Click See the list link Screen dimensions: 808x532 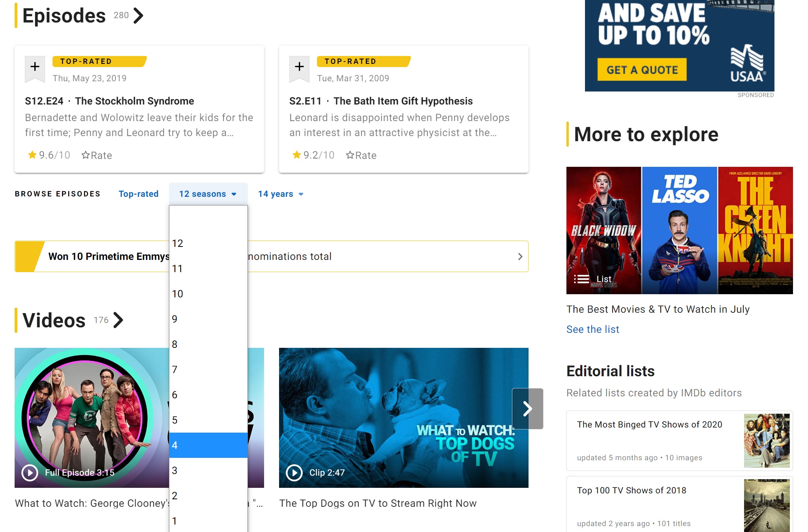coord(592,329)
